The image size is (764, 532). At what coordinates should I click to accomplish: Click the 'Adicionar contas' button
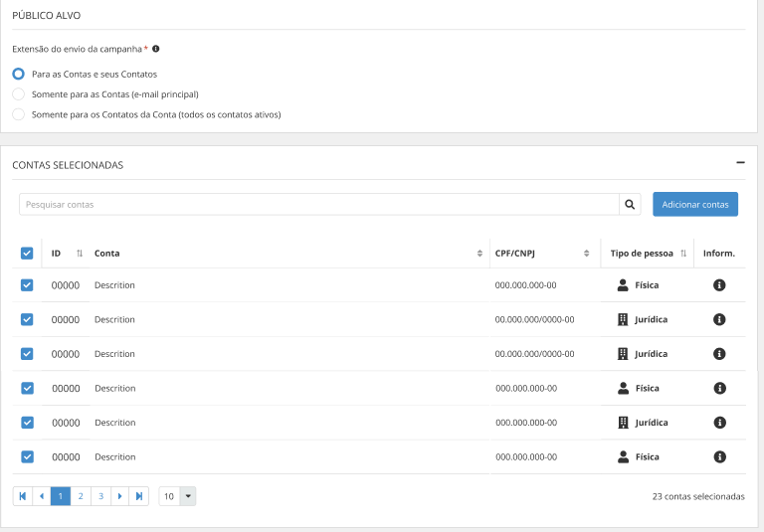pos(694,205)
